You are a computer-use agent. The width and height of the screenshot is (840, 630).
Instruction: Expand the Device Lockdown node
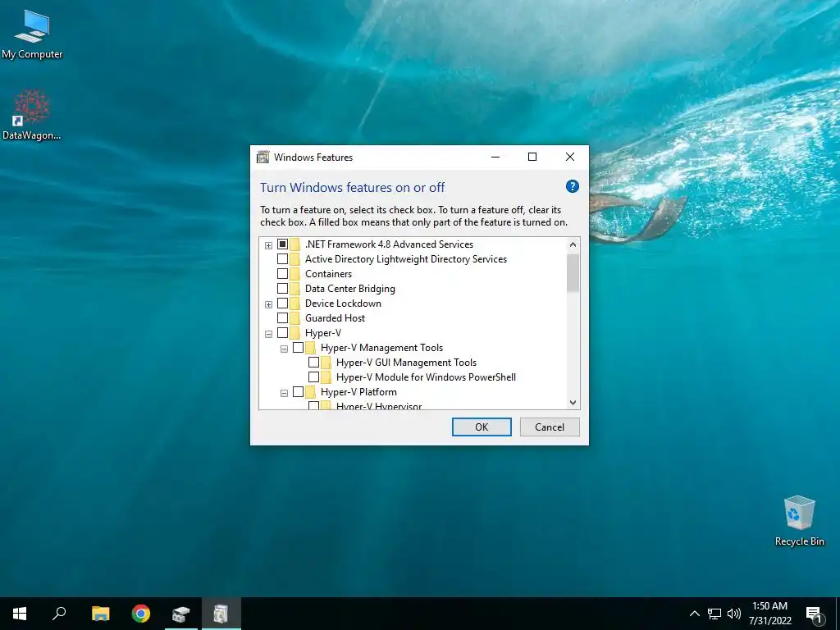tap(268, 304)
